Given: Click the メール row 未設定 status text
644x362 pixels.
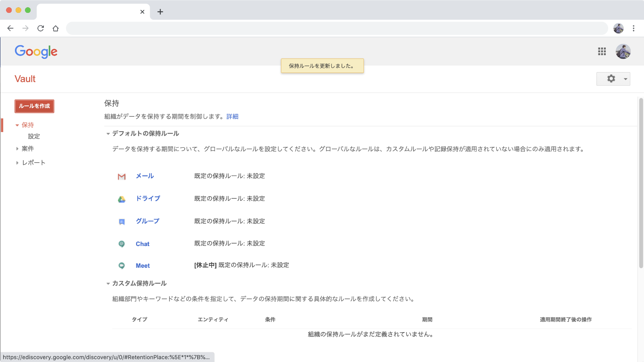Looking at the screenshot, I should pyautogui.click(x=256, y=176).
